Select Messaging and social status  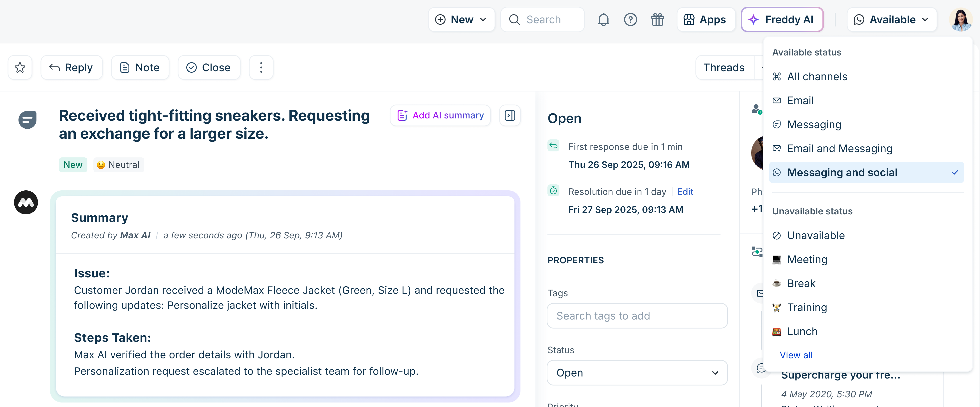(x=842, y=172)
